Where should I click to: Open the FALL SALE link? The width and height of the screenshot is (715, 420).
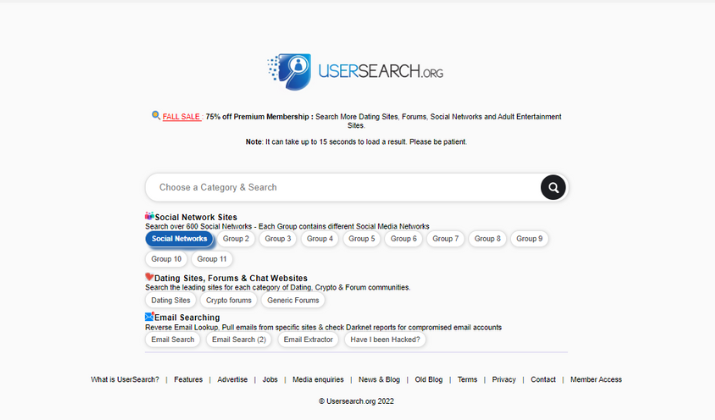181,117
